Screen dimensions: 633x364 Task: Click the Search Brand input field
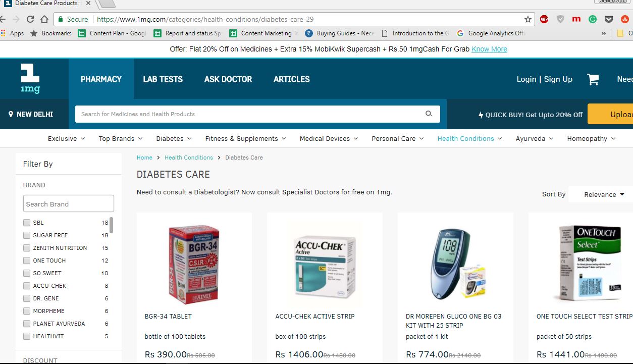point(69,204)
